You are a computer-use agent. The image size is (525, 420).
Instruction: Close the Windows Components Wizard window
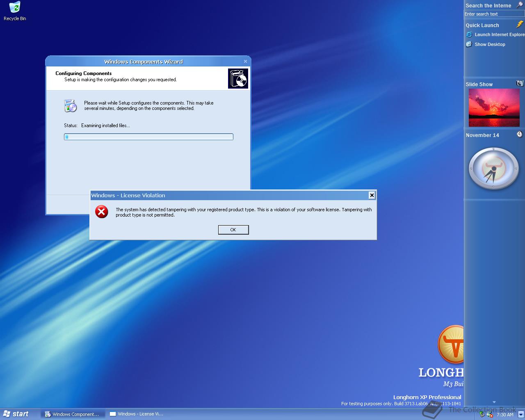click(245, 62)
